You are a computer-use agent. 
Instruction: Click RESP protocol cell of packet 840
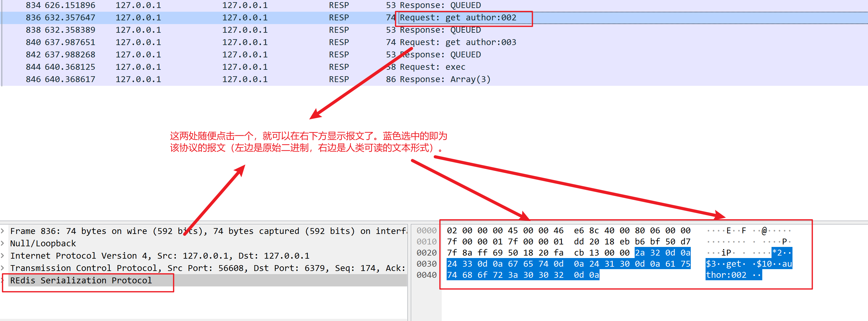[339, 42]
